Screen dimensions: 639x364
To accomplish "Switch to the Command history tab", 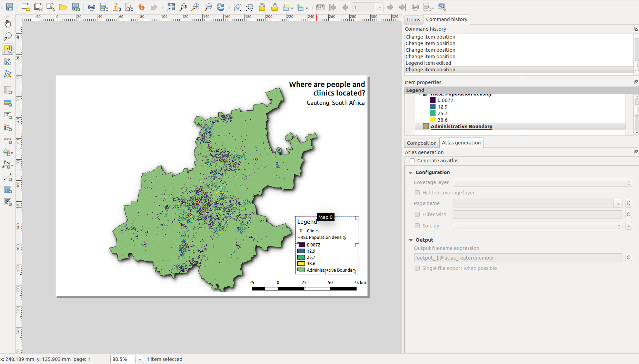I will coord(447,19).
